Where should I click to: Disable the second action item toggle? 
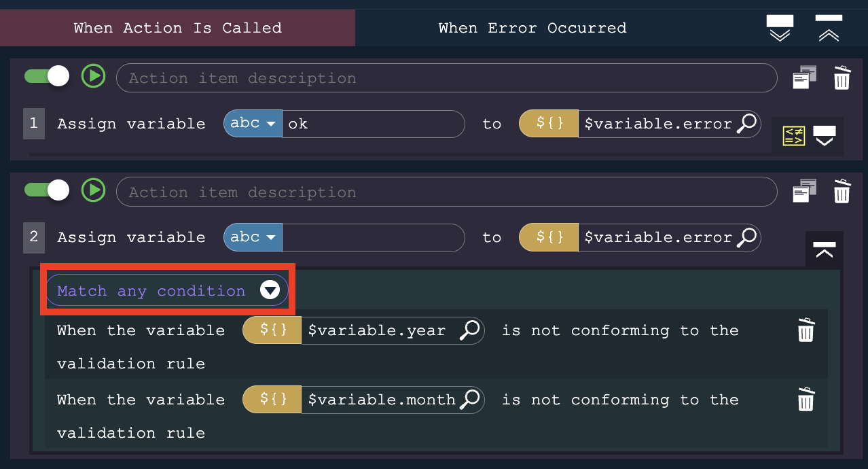(x=47, y=190)
